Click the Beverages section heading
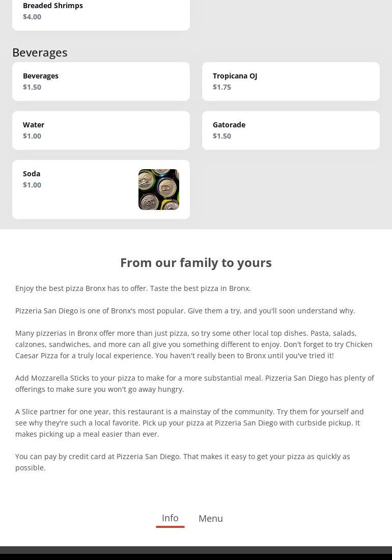This screenshot has height=560, width=392. pyautogui.click(x=40, y=52)
